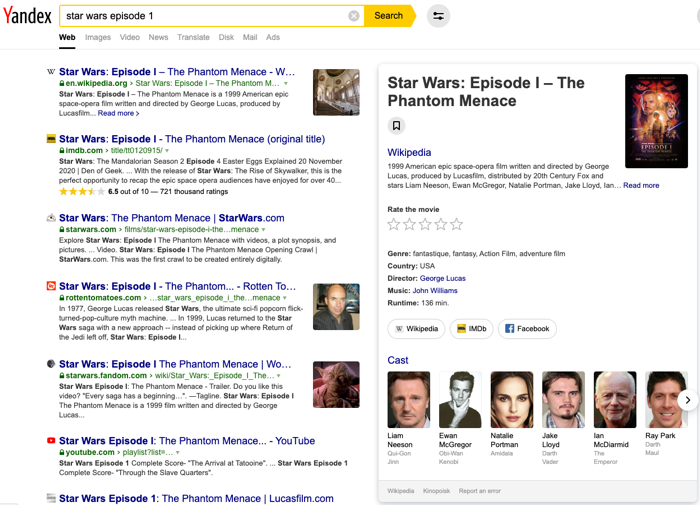
Task: Switch to the Images tab
Action: tap(98, 37)
